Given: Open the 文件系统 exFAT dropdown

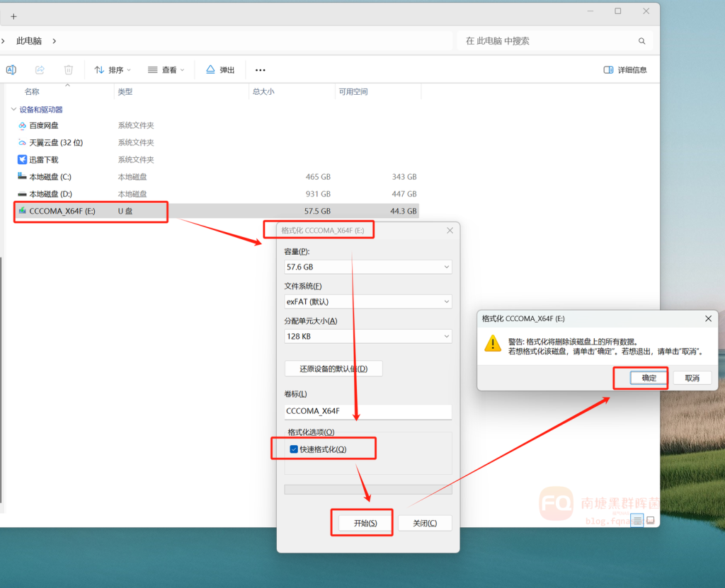Looking at the screenshot, I should point(367,301).
